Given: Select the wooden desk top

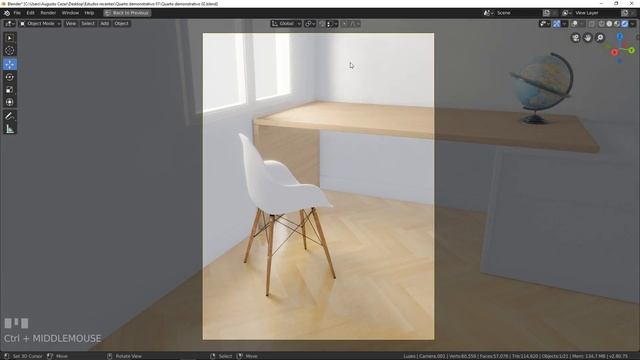Looking at the screenshot, I should click(408, 119).
